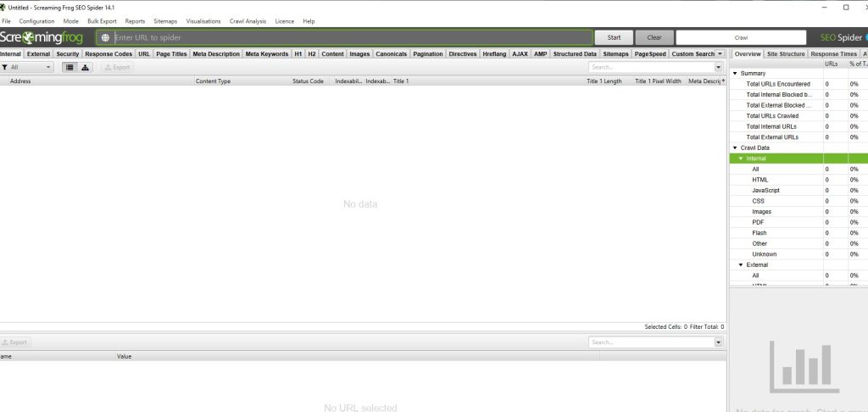Open the All filter dropdown
The width and height of the screenshot is (868, 412).
pos(26,67)
